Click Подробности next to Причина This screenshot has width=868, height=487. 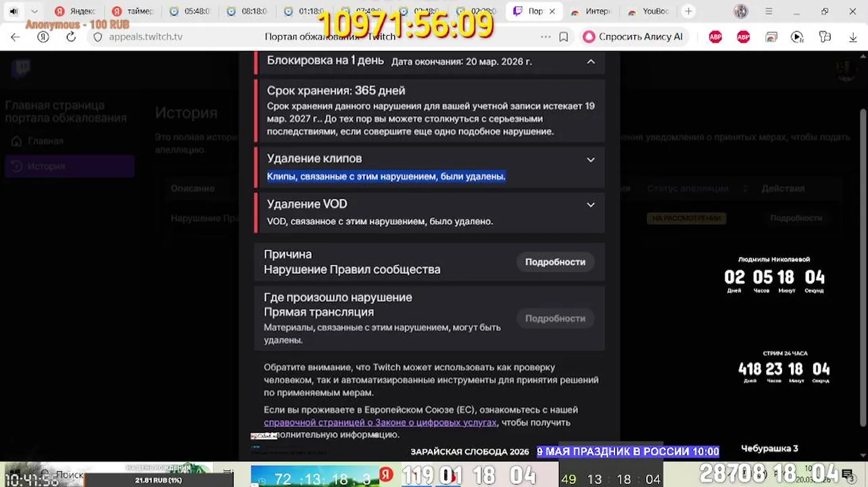coord(555,262)
